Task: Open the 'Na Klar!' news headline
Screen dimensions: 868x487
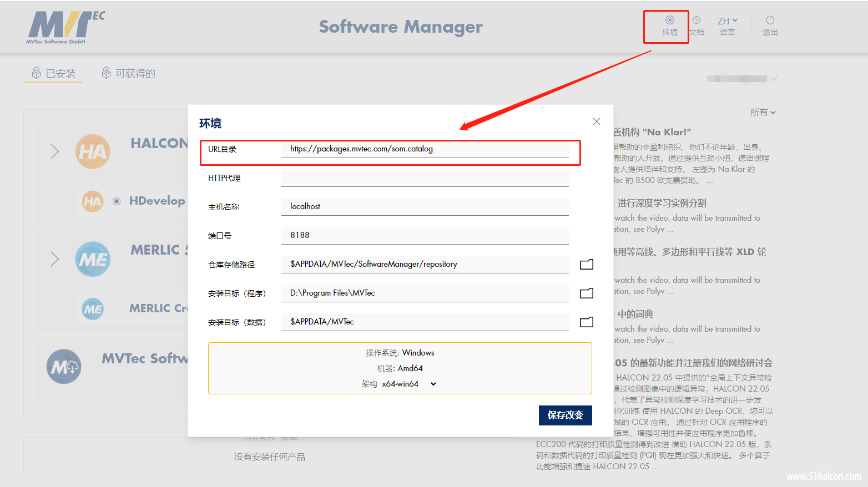Action: (x=652, y=132)
